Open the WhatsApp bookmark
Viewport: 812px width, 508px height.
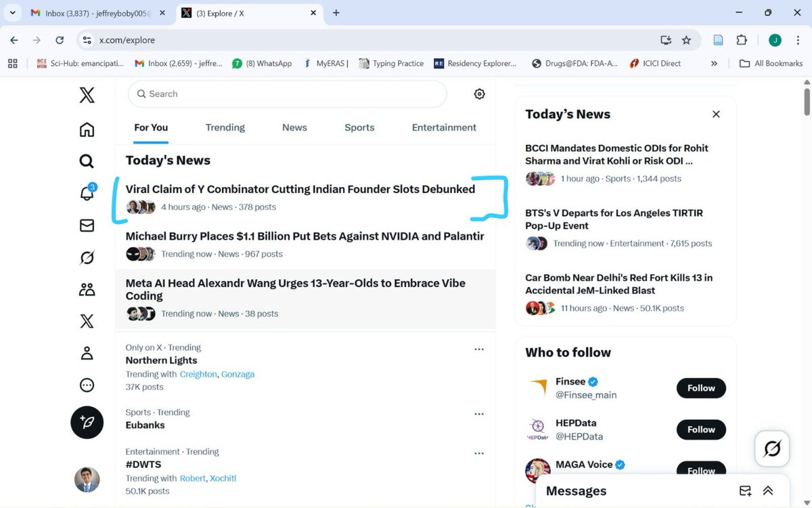pos(262,64)
